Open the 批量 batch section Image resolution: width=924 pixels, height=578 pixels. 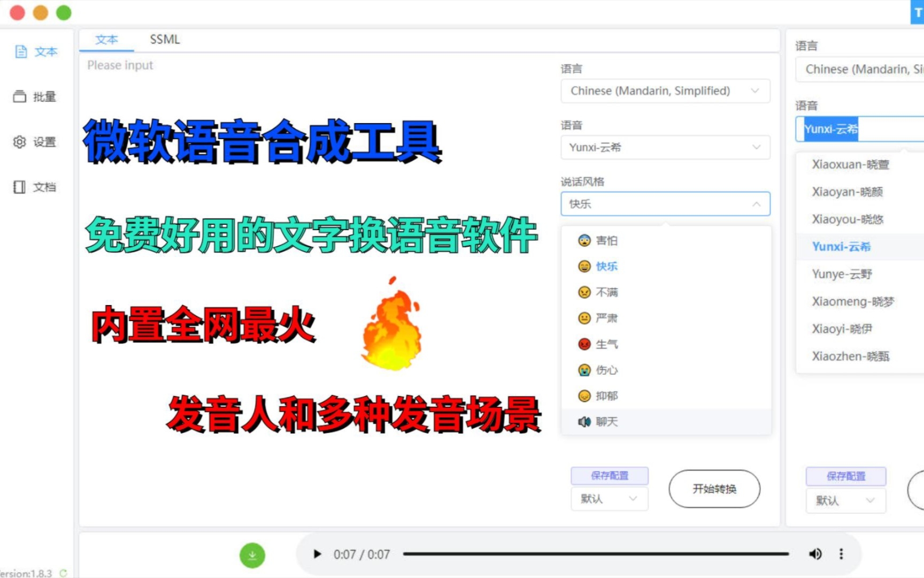pyautogui.click(x=35, y=97)
